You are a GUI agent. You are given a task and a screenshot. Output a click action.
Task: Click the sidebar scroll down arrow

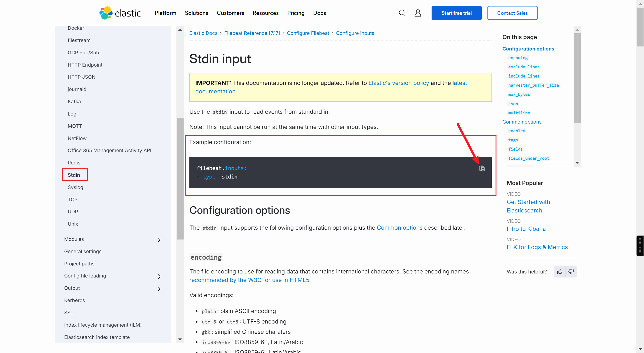pyautogui.click(x=180, y=339)
